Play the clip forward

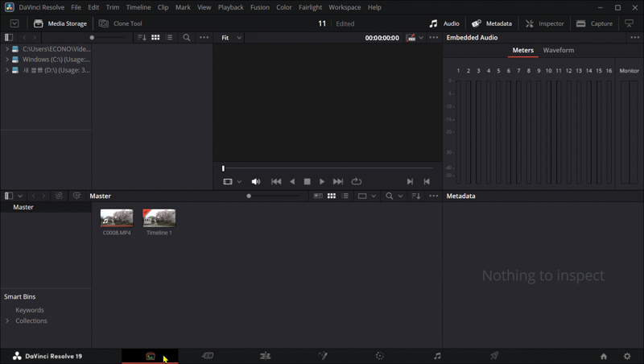coord(322,181)
